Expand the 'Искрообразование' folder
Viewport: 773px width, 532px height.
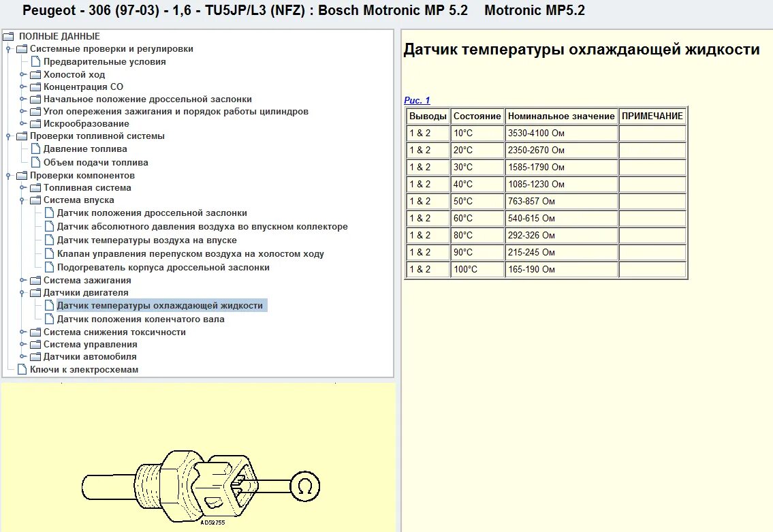coord(22,124)
